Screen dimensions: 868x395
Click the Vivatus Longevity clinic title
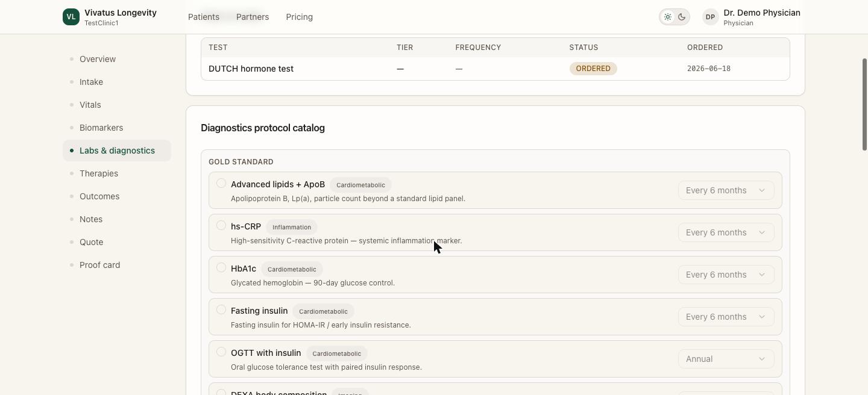(121, 13)
